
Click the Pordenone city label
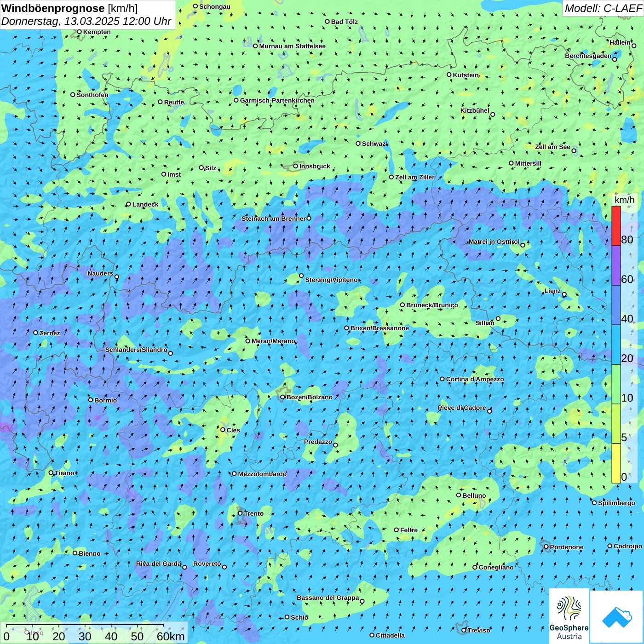567,547
